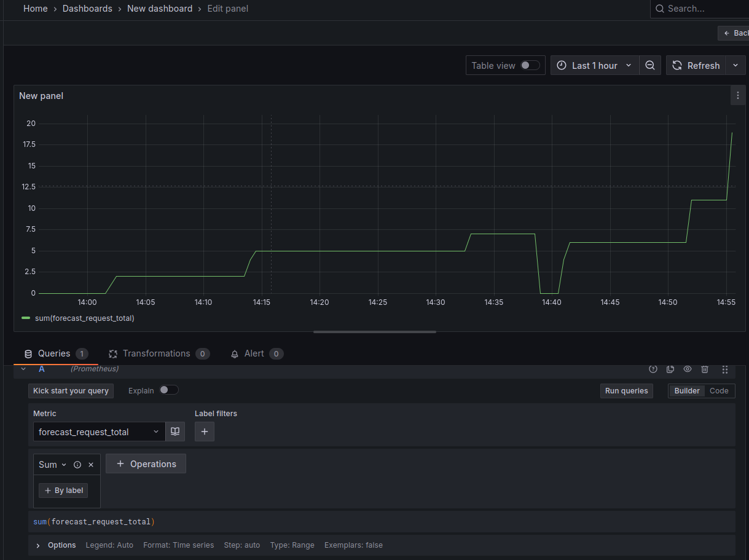Click the Edit panel breadcrumb text

(228, 9)
